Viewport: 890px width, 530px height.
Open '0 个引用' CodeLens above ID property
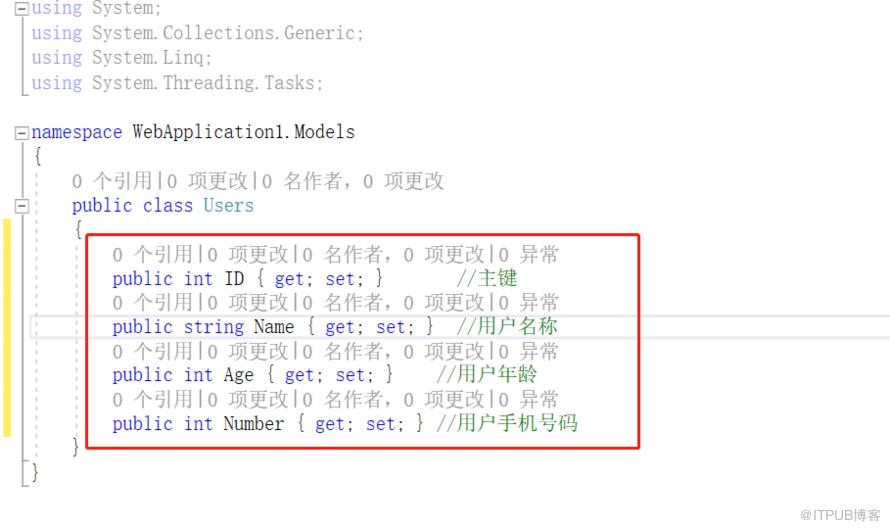coord(153,254)
